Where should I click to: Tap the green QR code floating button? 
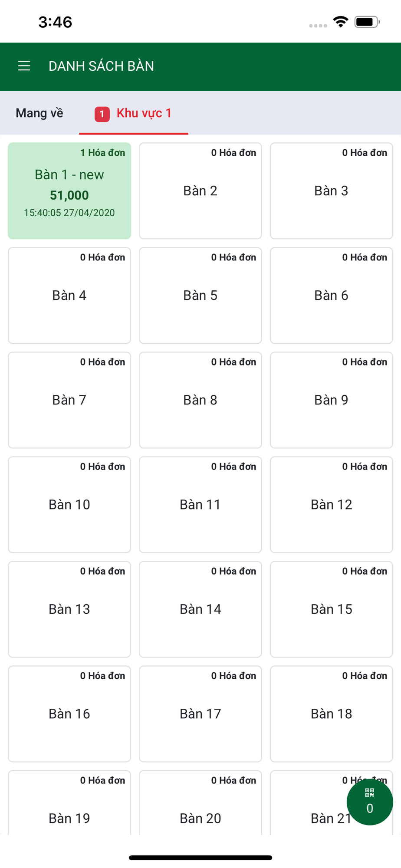(370, 802)
